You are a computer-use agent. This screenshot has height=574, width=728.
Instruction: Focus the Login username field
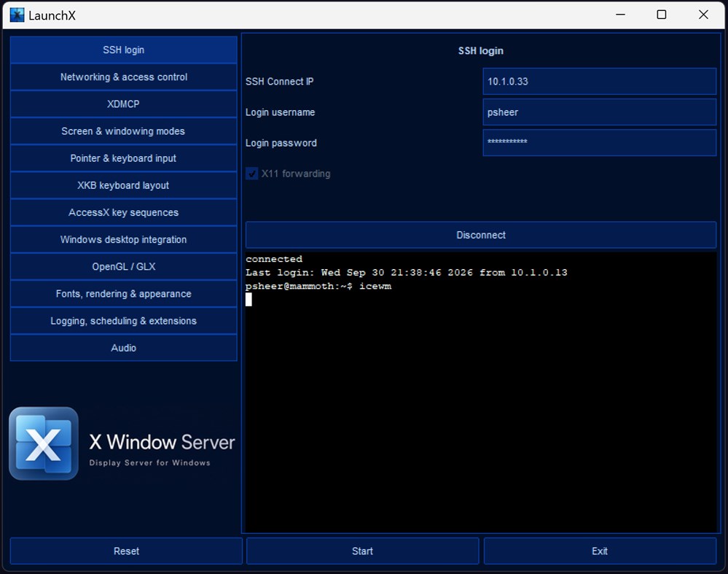tap(600, 112)
